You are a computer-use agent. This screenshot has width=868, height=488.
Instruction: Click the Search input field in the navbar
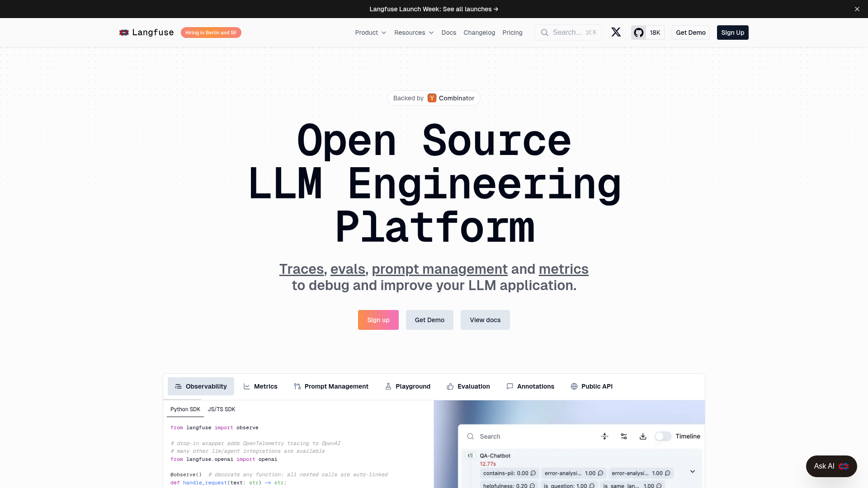point(568,32)
